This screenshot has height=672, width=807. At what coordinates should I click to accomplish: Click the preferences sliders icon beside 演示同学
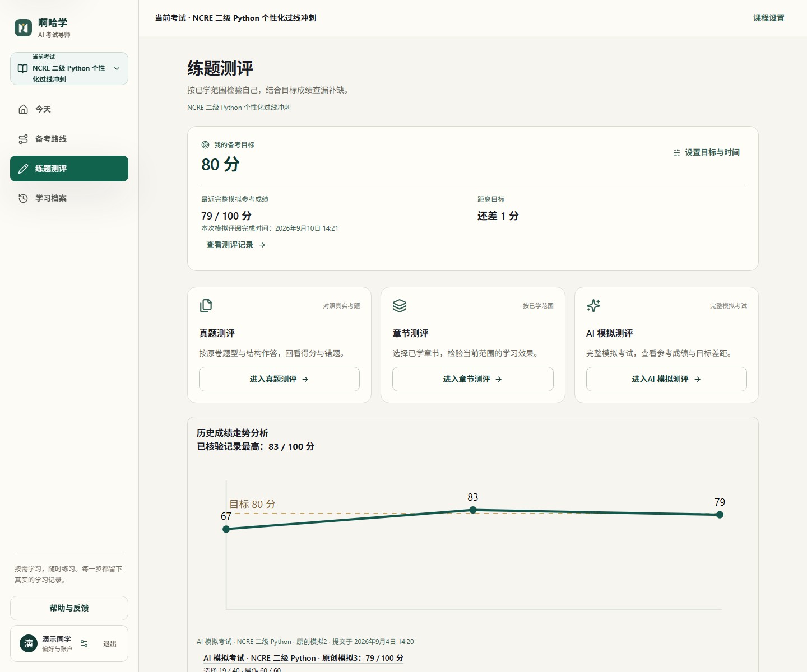84,643
